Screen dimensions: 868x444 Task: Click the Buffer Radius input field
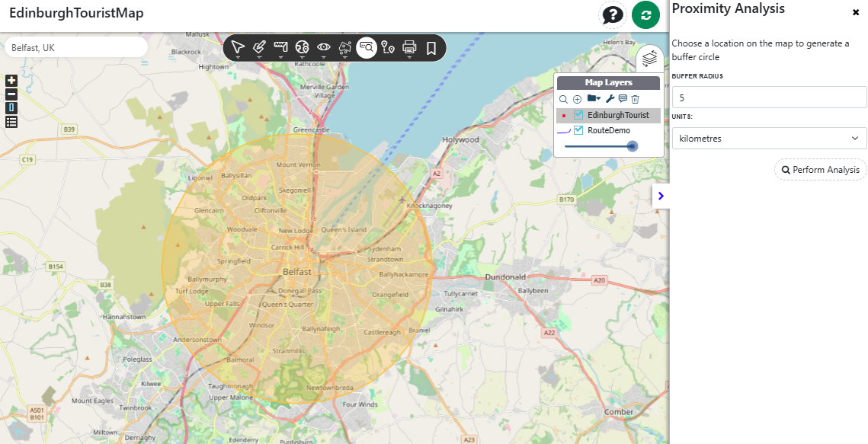770,97
